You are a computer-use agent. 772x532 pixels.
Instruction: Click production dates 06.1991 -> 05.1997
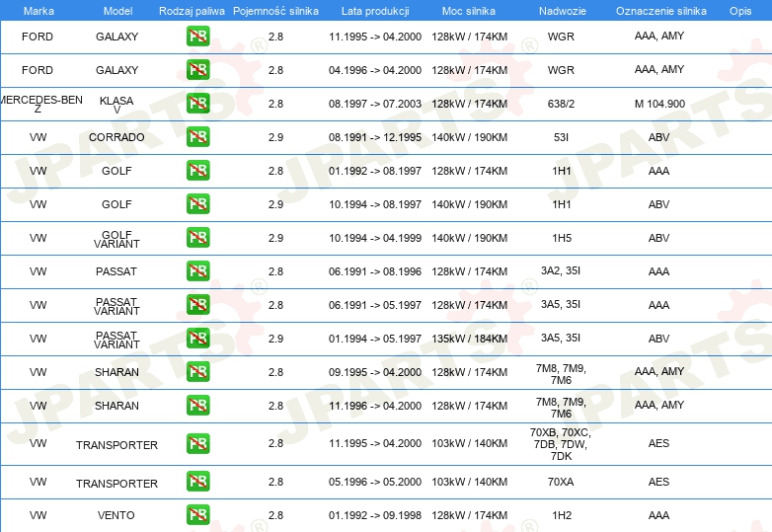click(x=375, y=305)
